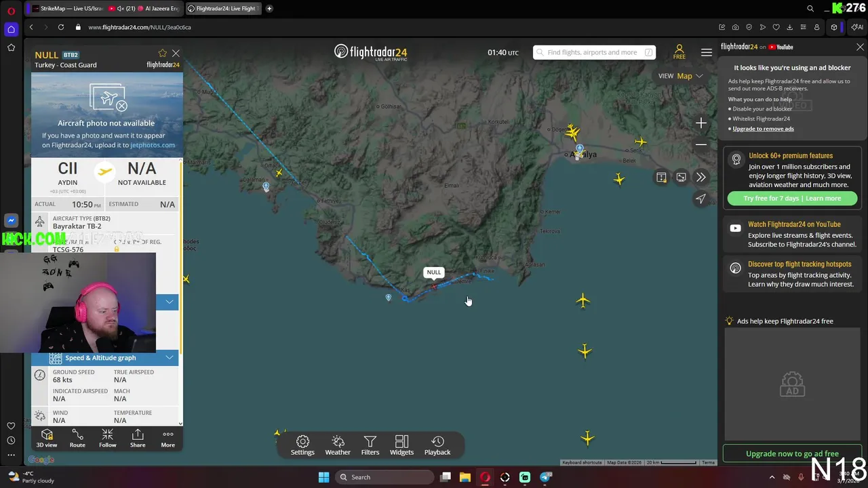
Task: Open map Settings
Action: click(302, 445)
